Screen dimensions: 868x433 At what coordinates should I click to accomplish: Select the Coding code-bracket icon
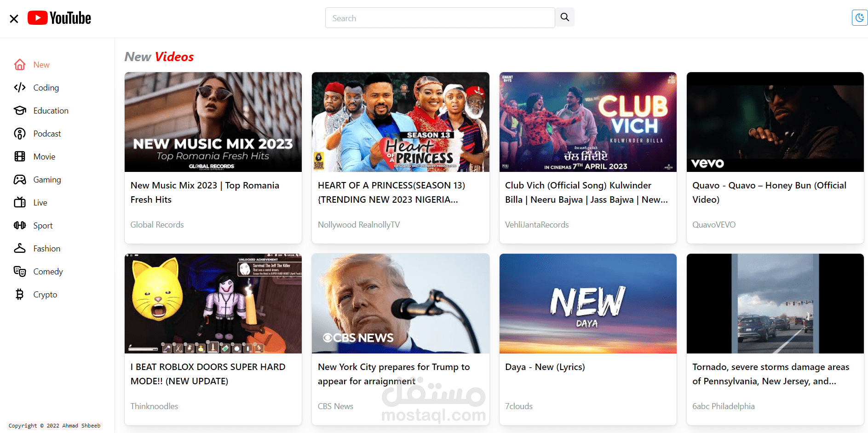(x=20, y=88)
